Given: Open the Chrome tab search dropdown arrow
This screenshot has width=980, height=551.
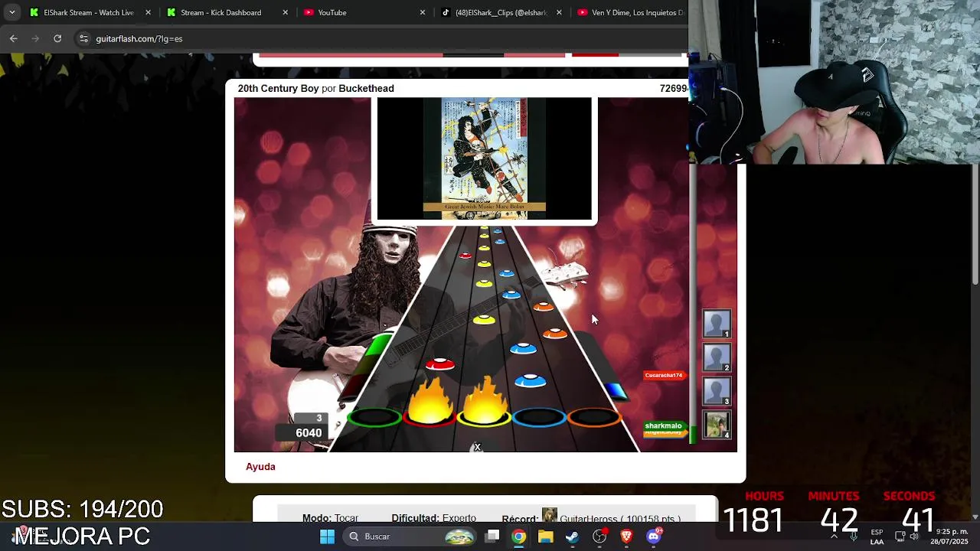Looking at the screenshot, I should pos(11,12).
